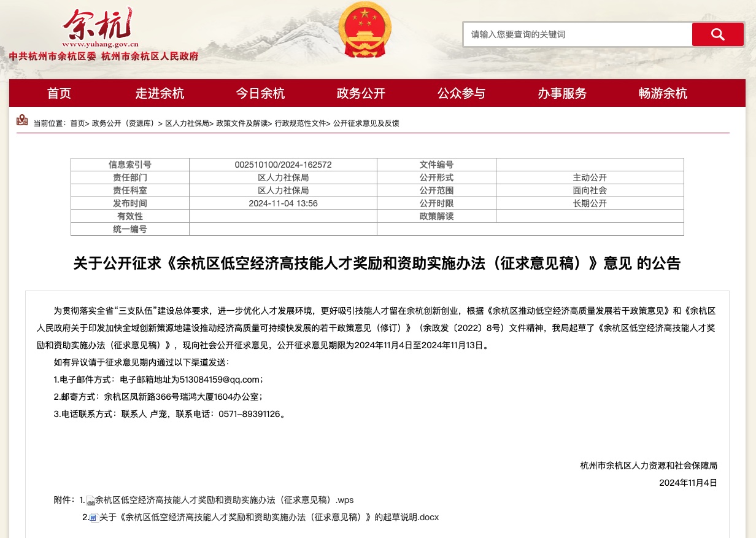Open the 走进余杭 navigation menu item
The height and width of the screenshot is (538, 756).
point(160,93)
